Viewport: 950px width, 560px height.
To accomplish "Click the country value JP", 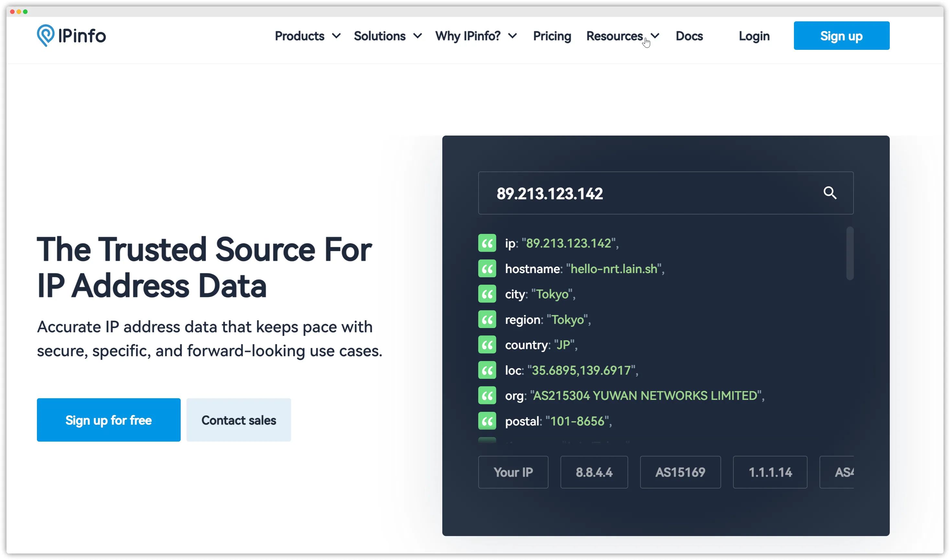I will 564,345.
